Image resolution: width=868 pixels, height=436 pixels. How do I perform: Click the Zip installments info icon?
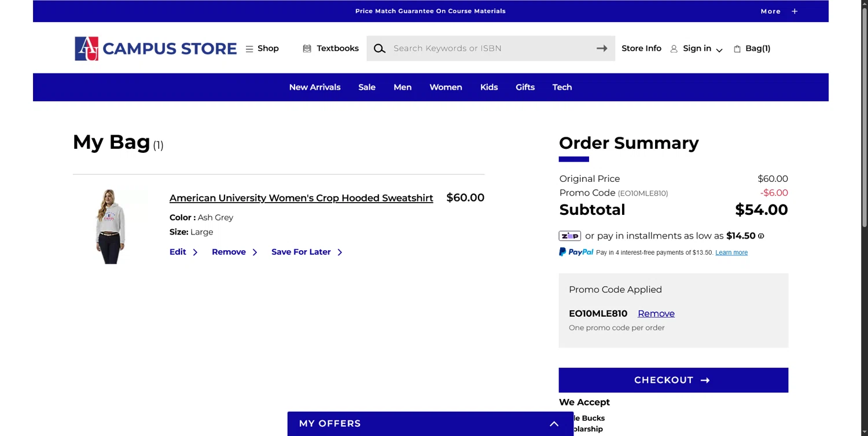tap(761, 236)
